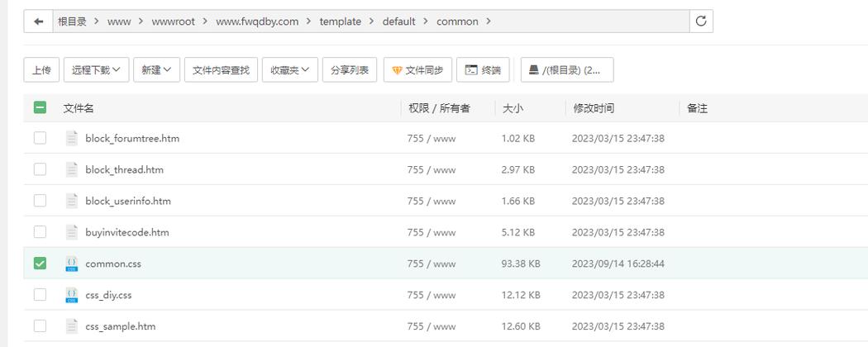The width and height of the screenshot is (868, 347).
Task: Sort by 文件名 column header
Action: point(79,108)
